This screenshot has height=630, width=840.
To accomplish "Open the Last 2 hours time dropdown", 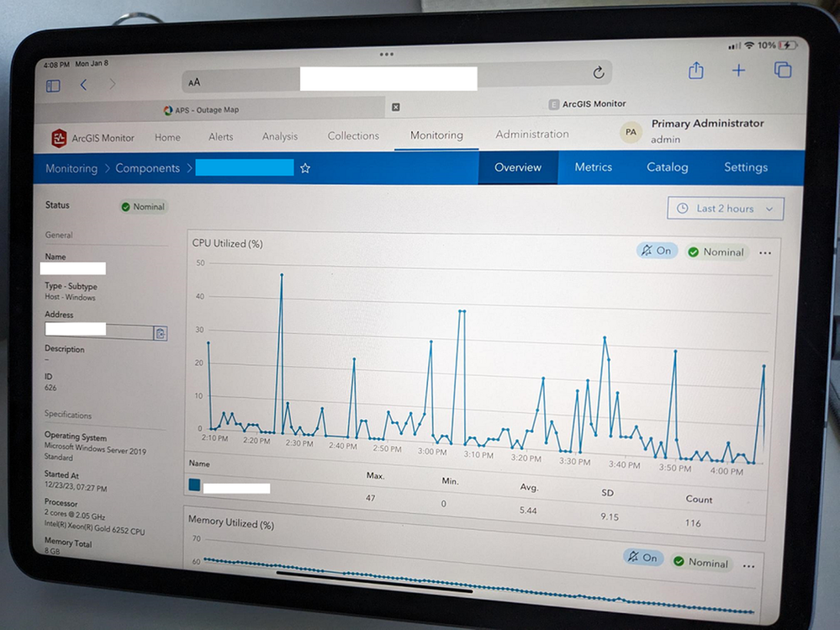I will point(725,209).
